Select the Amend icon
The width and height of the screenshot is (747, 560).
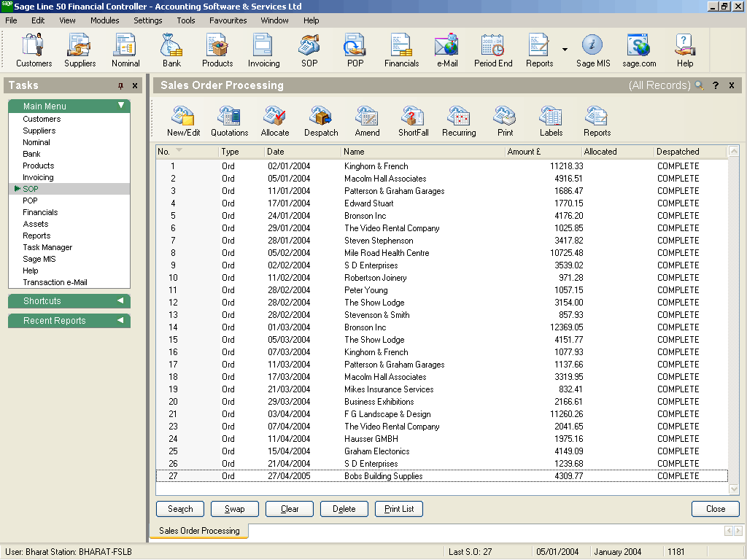click(367, 120)
